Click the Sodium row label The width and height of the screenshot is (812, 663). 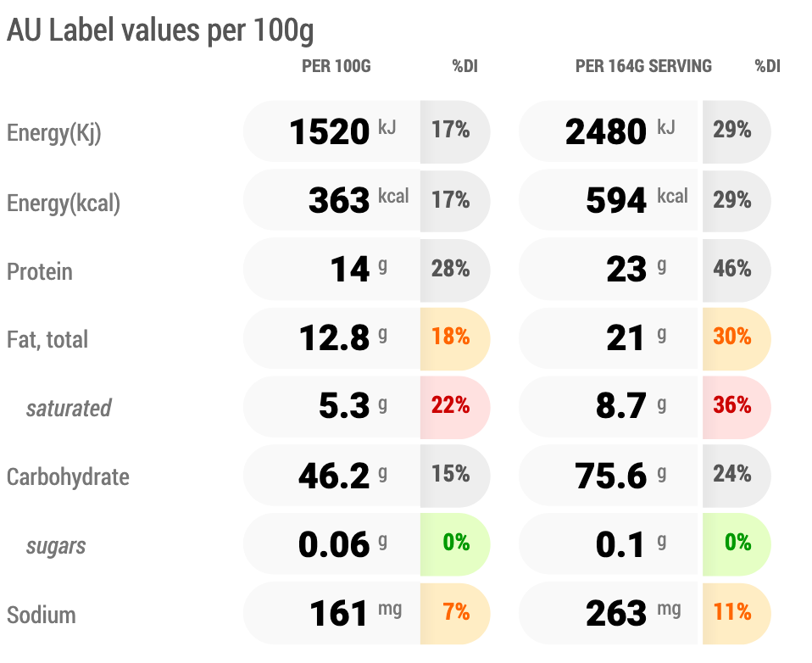41,615
